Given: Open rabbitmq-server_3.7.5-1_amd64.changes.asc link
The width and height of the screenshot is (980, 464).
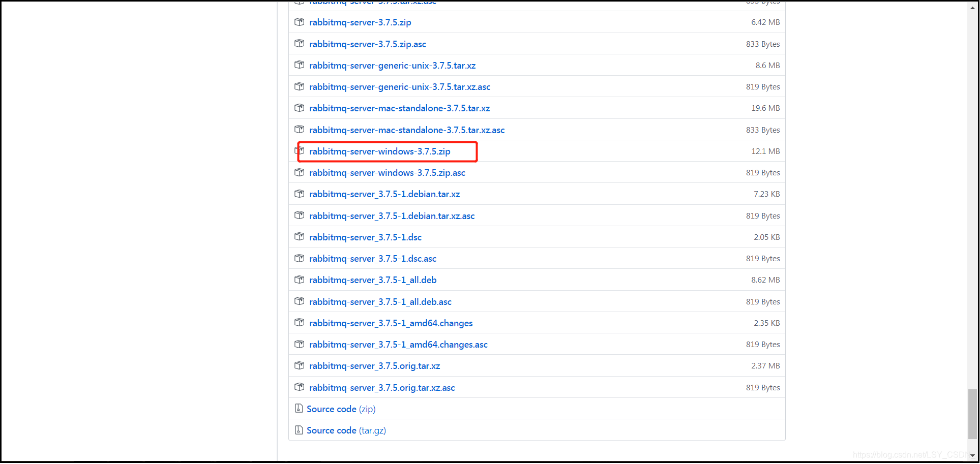Looking at the screenshot, I should [398, 345].
